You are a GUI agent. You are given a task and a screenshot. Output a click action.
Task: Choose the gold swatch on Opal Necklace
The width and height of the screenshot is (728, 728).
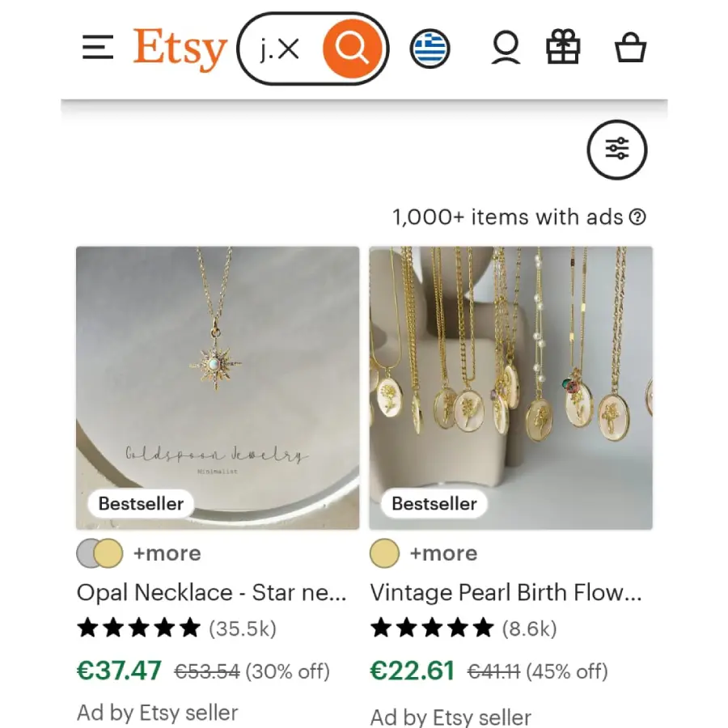[108, 554]
